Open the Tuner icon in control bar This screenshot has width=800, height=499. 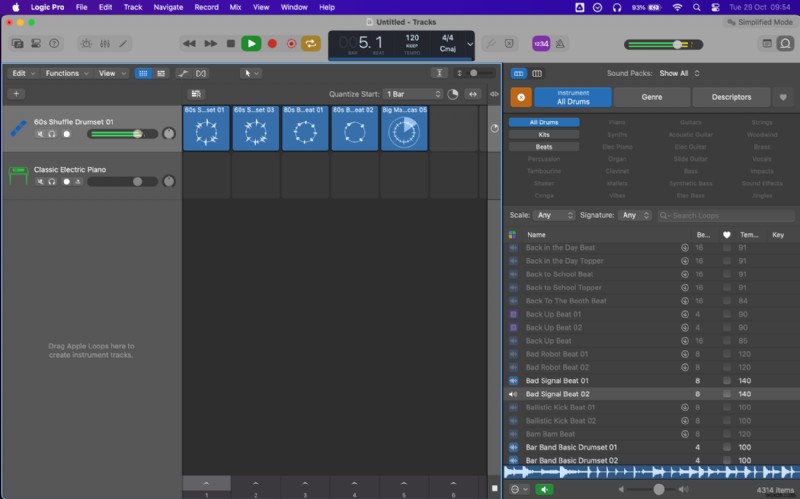[490, 44]
